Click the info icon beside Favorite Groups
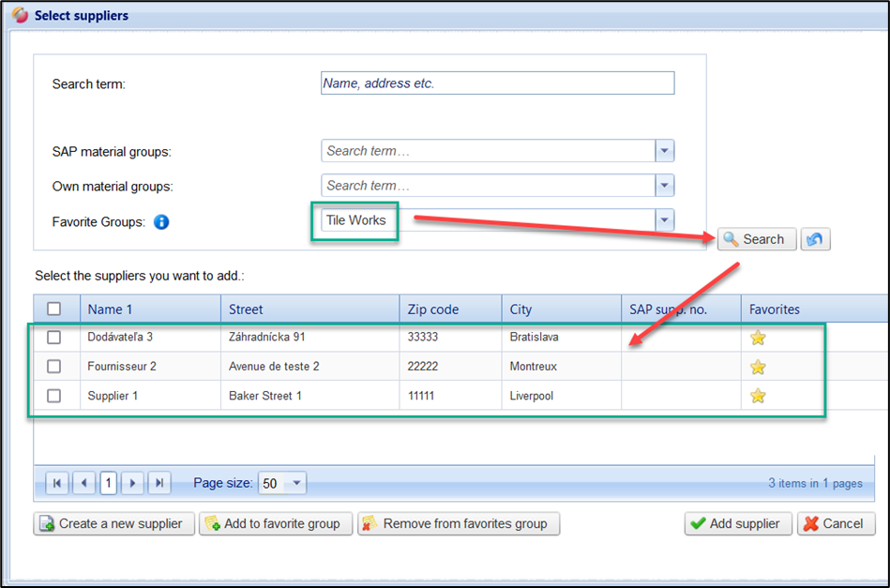The image size is (890, 588). tap(161, 222)
